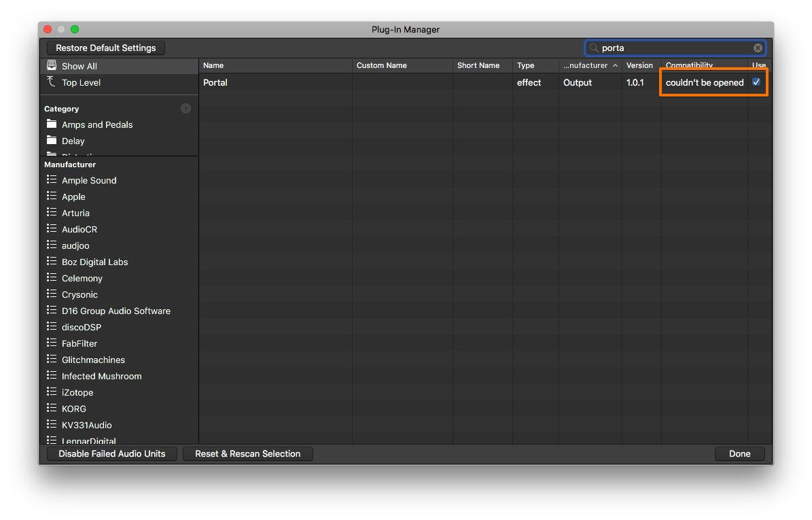Click the list icon beside AudioCR

51,228
